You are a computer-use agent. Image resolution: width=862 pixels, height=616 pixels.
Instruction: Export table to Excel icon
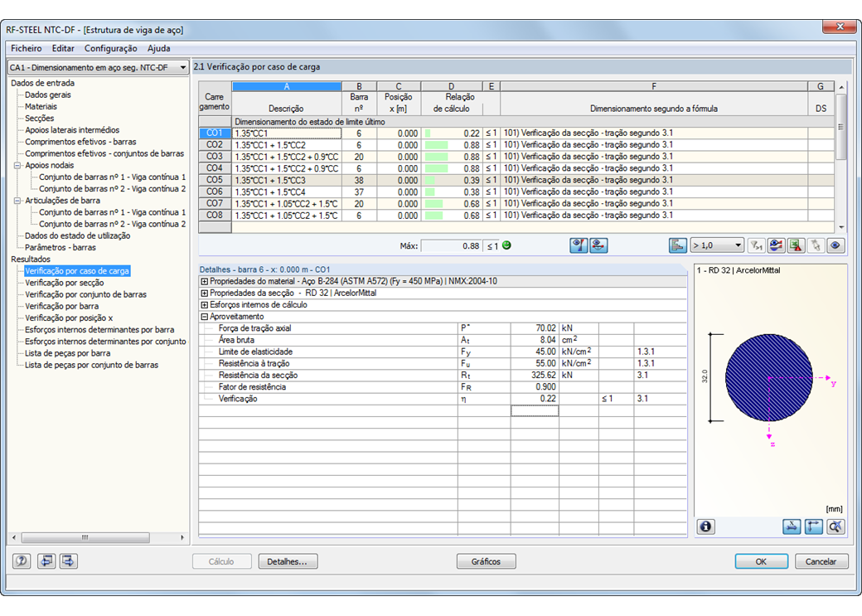(796, 246)
